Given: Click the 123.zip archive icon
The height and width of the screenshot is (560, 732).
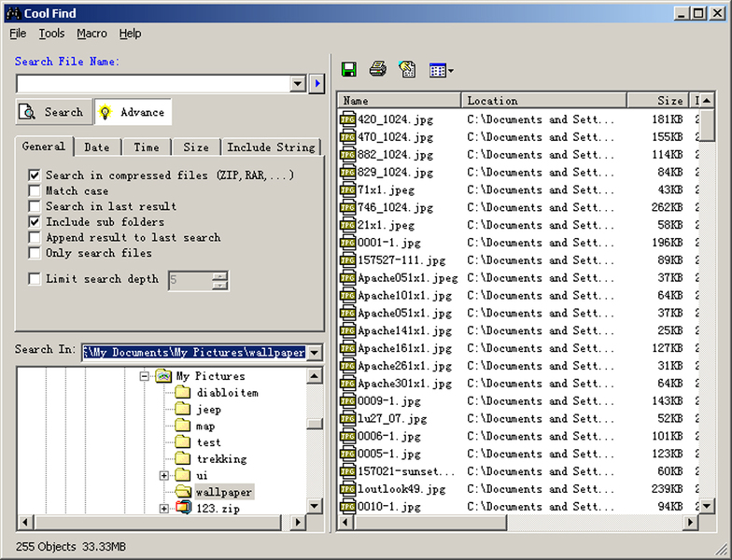Looking at the screenshot, I should 183,508.
